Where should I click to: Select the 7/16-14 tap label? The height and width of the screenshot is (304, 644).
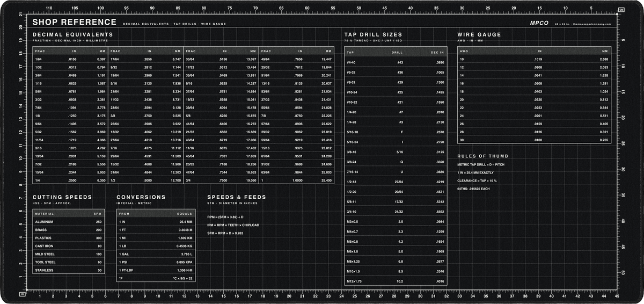[x=354, y=171]
